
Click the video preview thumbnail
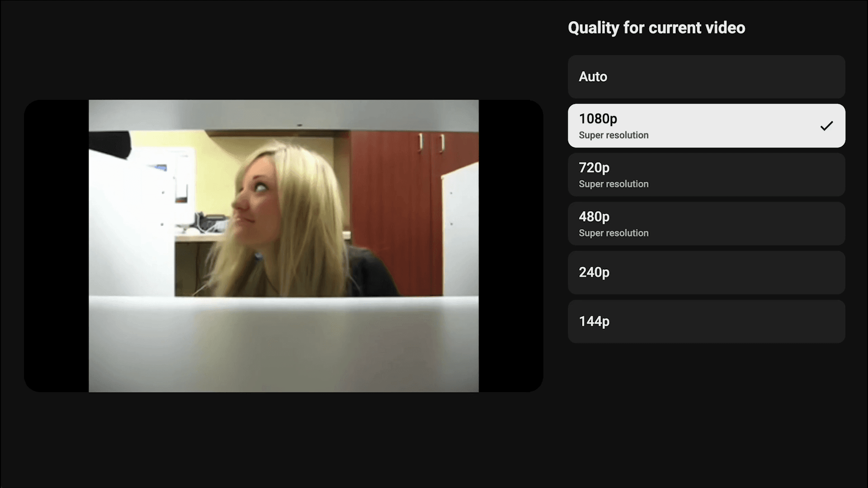(x=283, y=246)
